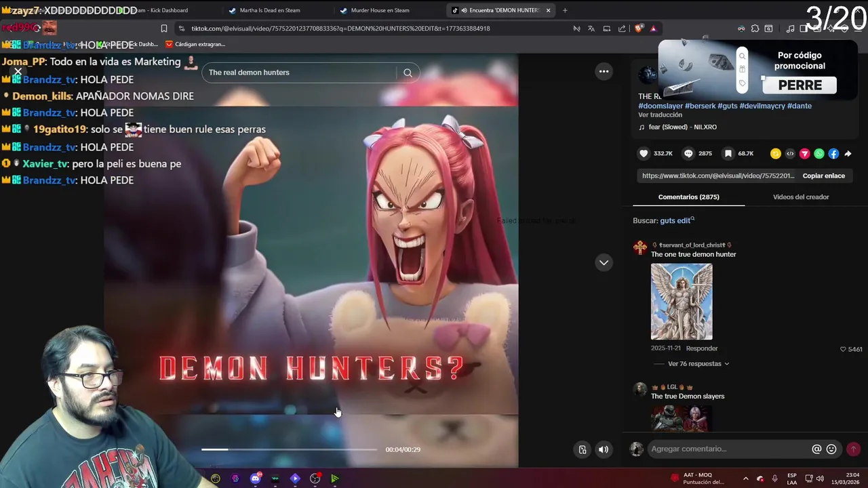This screenshot has height=488, width=868.
Task: Open the emoji picker in comment box
Action: pos(831,449)
